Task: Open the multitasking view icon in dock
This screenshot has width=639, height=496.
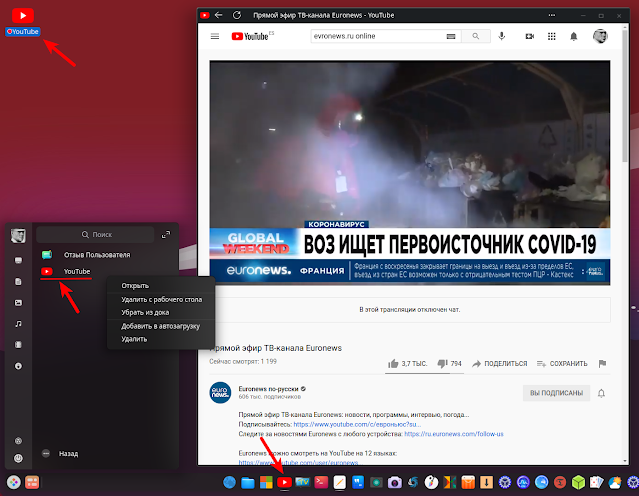Action: point(32,483)
